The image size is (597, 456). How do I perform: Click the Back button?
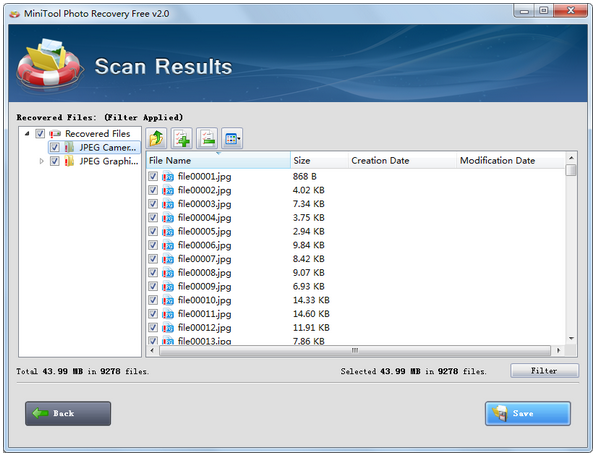coord(68,413)
